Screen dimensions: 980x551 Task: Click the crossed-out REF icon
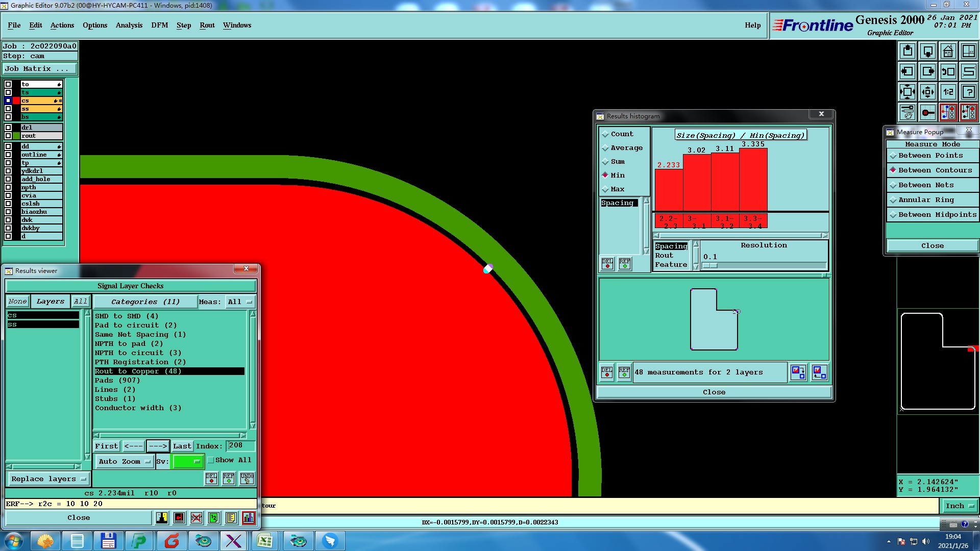[x=196, y=518]
